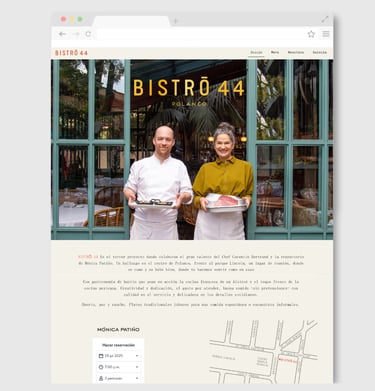Reload the page with the refresh icon
The height and width of the screenshot is (391, 375).
tap(88, 34)
